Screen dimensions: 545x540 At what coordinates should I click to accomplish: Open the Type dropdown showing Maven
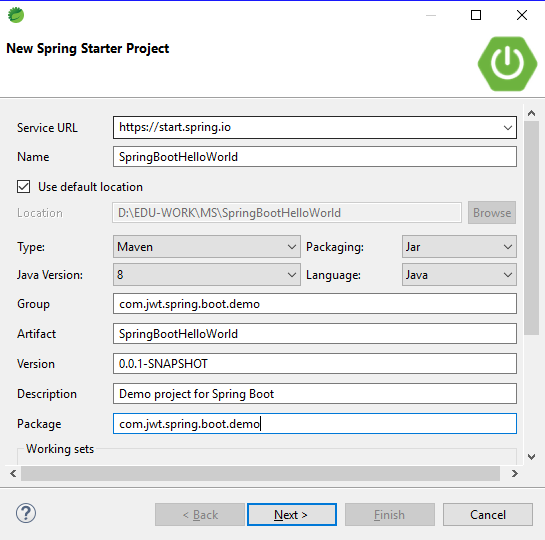point(206,247)
